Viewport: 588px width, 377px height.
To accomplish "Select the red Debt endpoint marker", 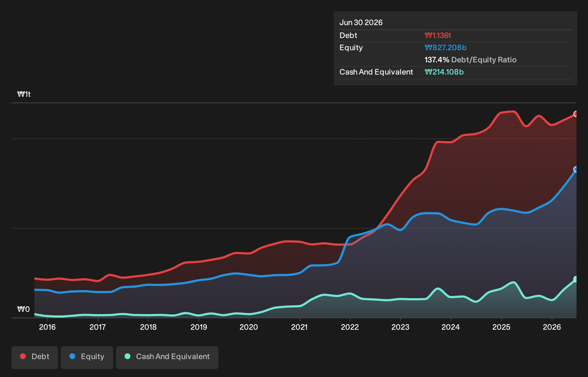I will coord(576,114).
